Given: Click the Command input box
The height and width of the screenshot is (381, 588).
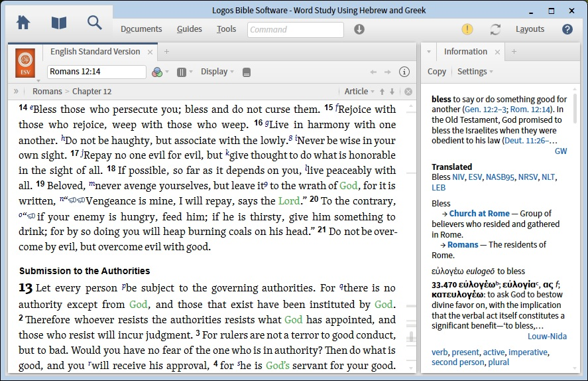Looking at the screenshot, I should [x=296, y=29].
